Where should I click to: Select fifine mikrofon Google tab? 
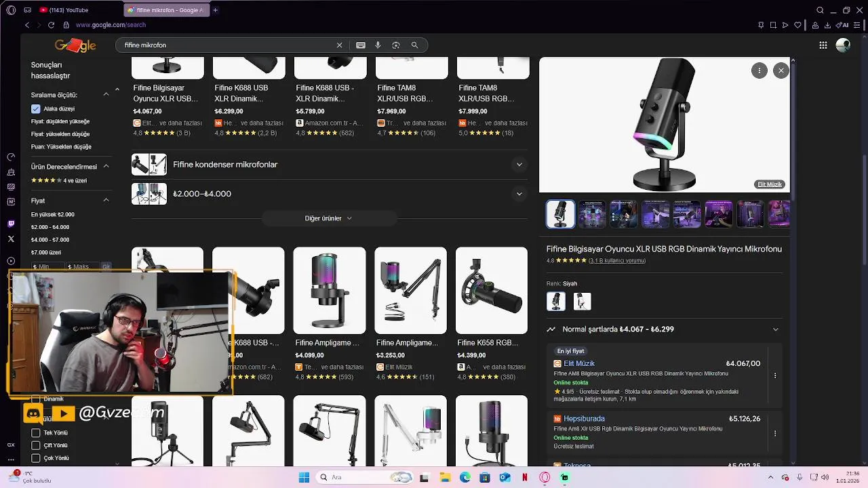point(166,10)
